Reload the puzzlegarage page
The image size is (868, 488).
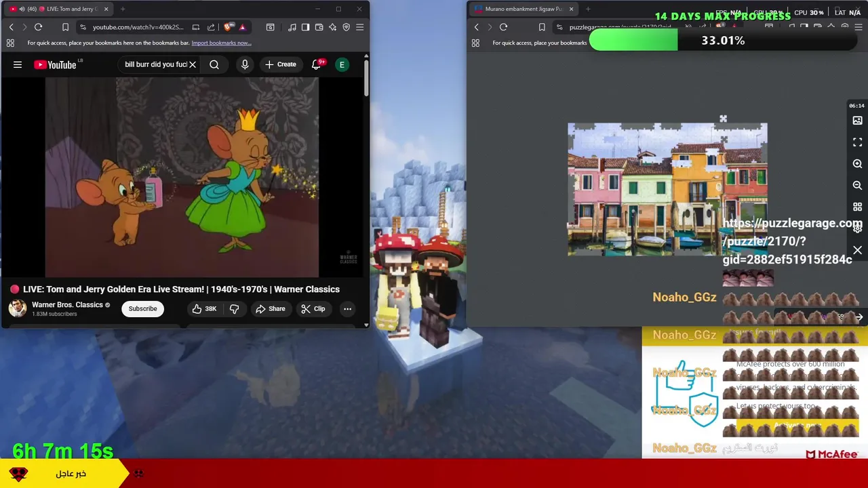504,27
